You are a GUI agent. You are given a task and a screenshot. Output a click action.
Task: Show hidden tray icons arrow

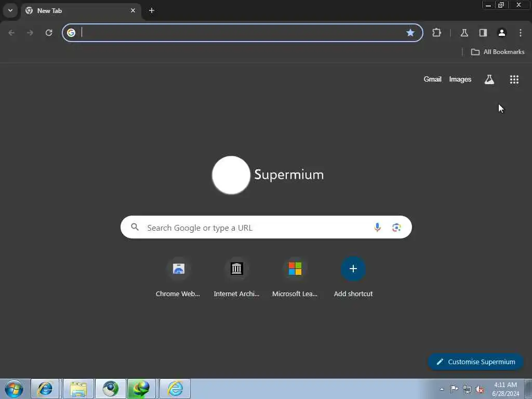(442, 389)
